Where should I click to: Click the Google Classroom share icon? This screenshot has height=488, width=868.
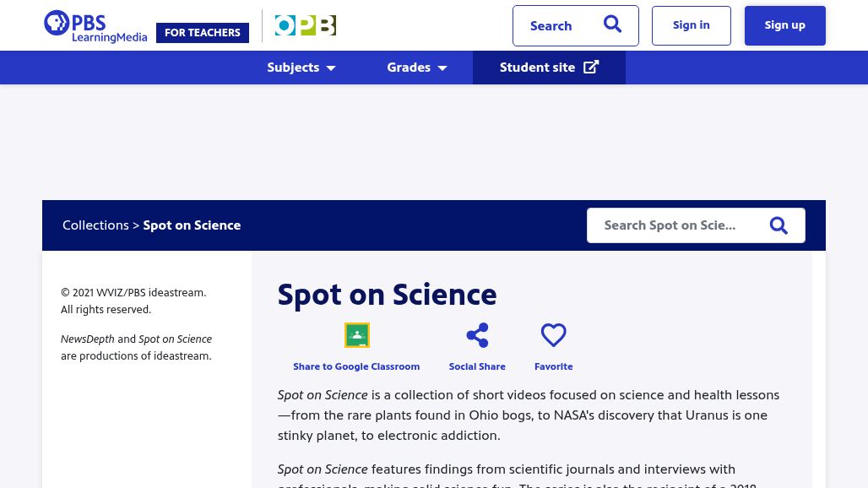point(356,335)
